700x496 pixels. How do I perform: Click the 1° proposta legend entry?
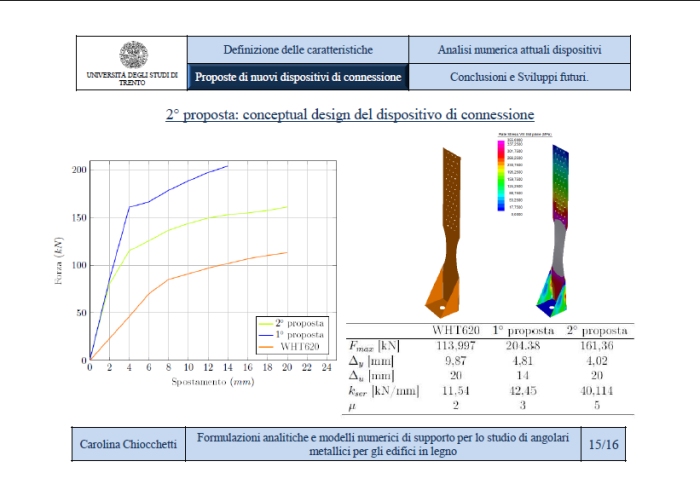tap(296, 335)
